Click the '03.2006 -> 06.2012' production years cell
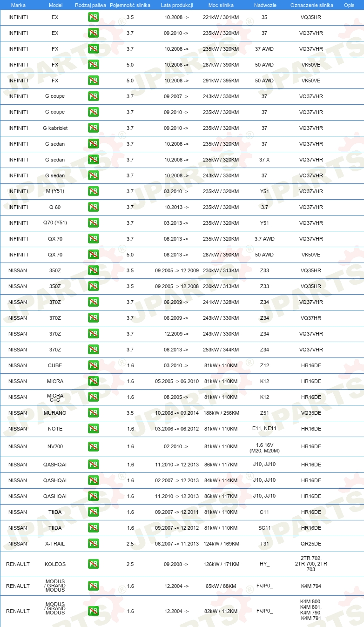The image size is (364, 627). 177,429
